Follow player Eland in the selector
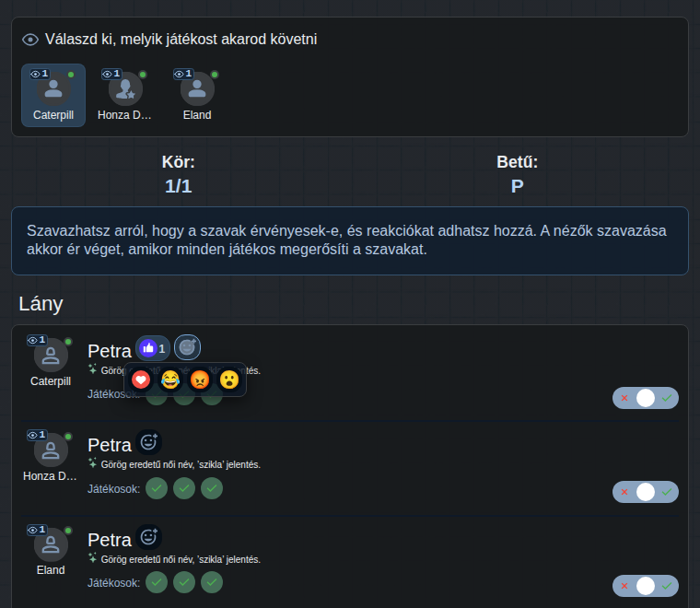 pos(197,96)
